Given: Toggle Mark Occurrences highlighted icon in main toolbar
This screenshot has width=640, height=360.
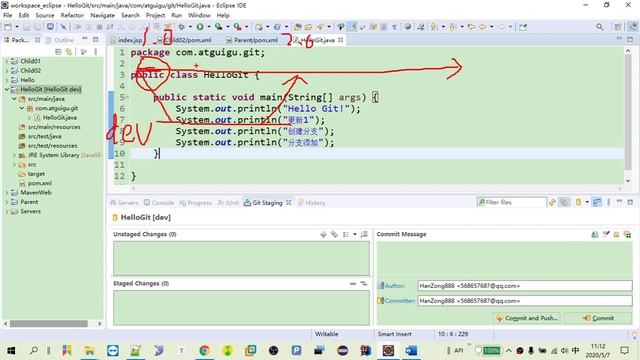Looking at the screenshot, I should (352, 27).
